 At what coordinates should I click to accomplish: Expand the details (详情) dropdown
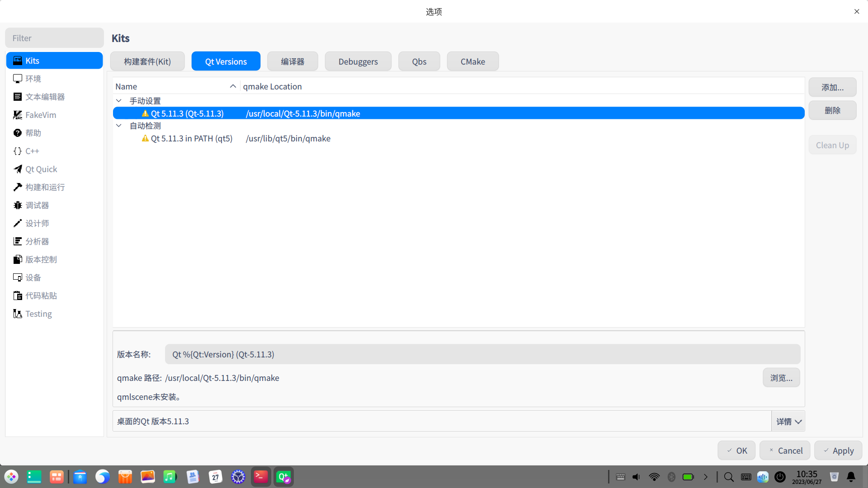(788, 421)
